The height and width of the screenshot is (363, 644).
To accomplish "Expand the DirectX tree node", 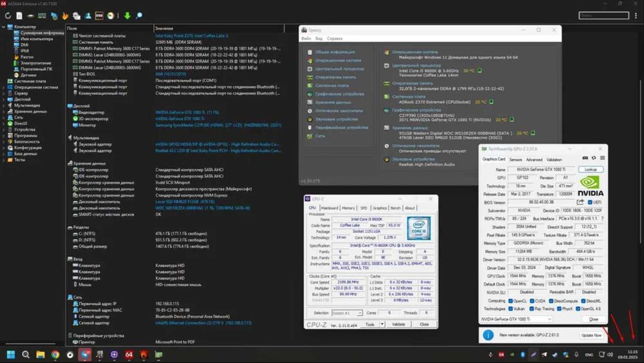I will tap(4, 123).
